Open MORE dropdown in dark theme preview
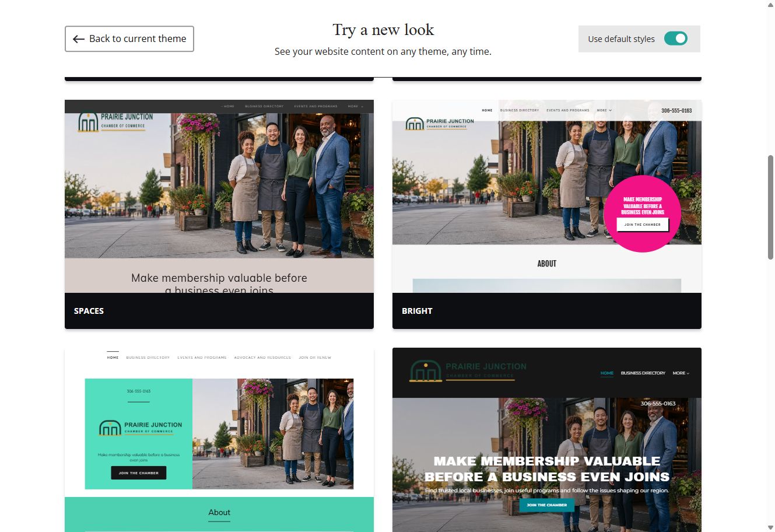775x532 pixels. (681, 373)
